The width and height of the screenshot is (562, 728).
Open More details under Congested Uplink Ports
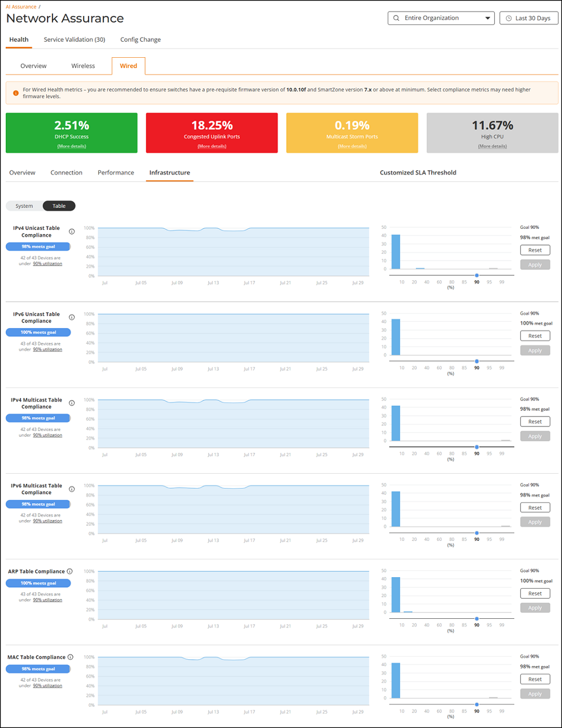[212, 146]
